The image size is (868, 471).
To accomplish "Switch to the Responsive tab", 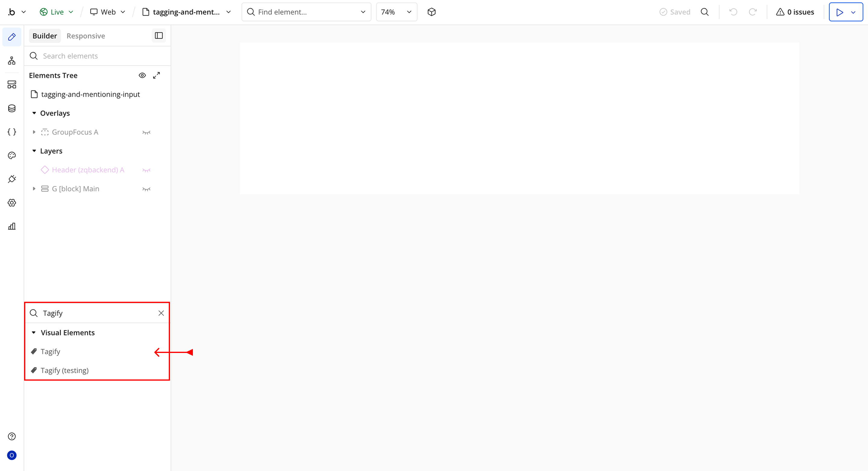I will [86, 36].
